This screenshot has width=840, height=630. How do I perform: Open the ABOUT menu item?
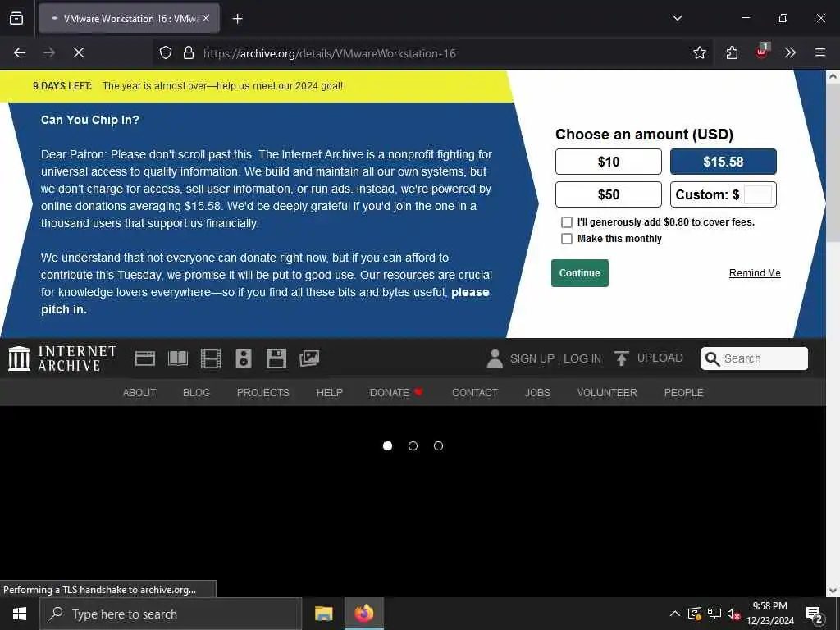point(139,393)
